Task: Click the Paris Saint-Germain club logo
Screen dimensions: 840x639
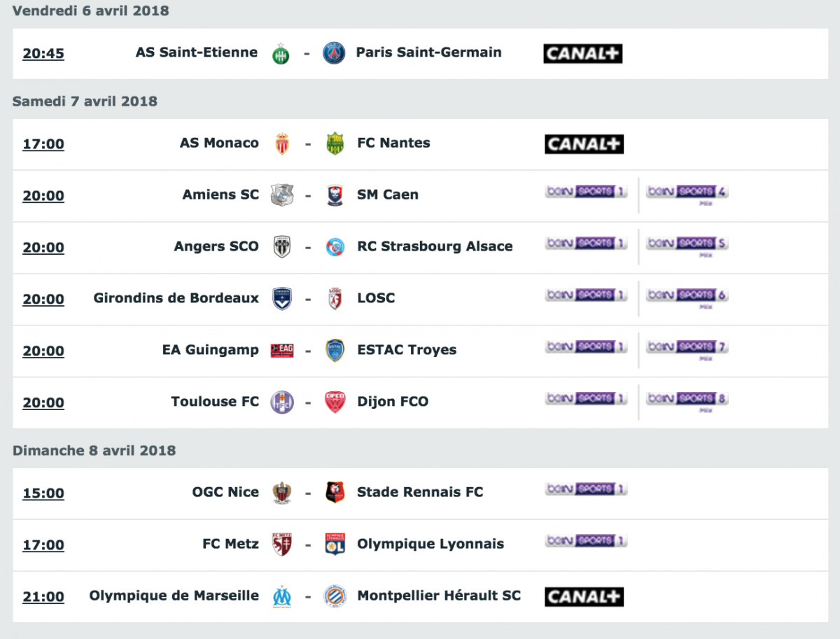Action: [334, 53]
